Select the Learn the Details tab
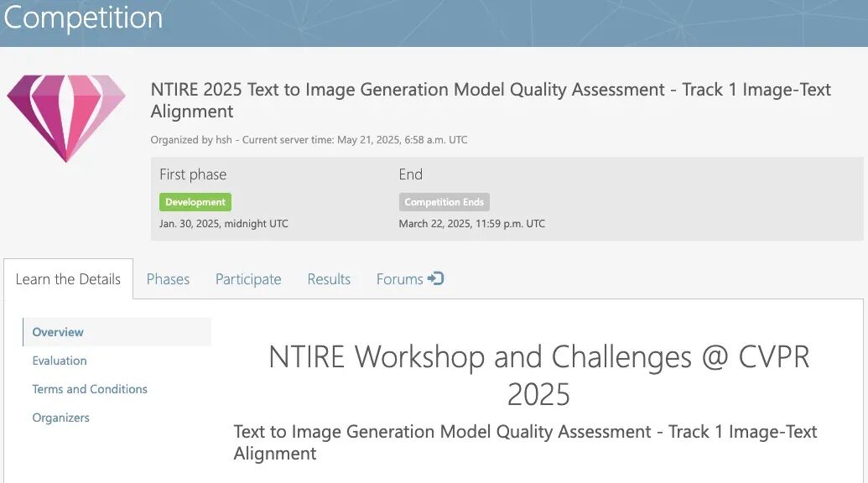 (68, 279)
